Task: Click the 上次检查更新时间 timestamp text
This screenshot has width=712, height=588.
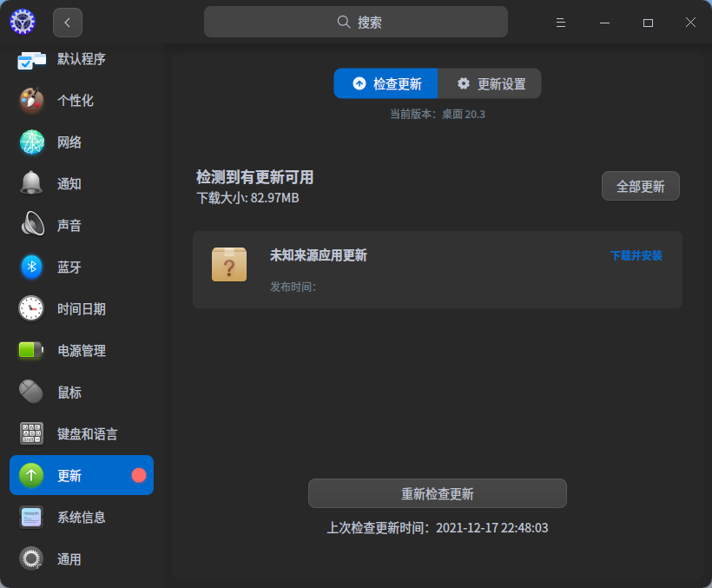Action: [x=438, y=527]
